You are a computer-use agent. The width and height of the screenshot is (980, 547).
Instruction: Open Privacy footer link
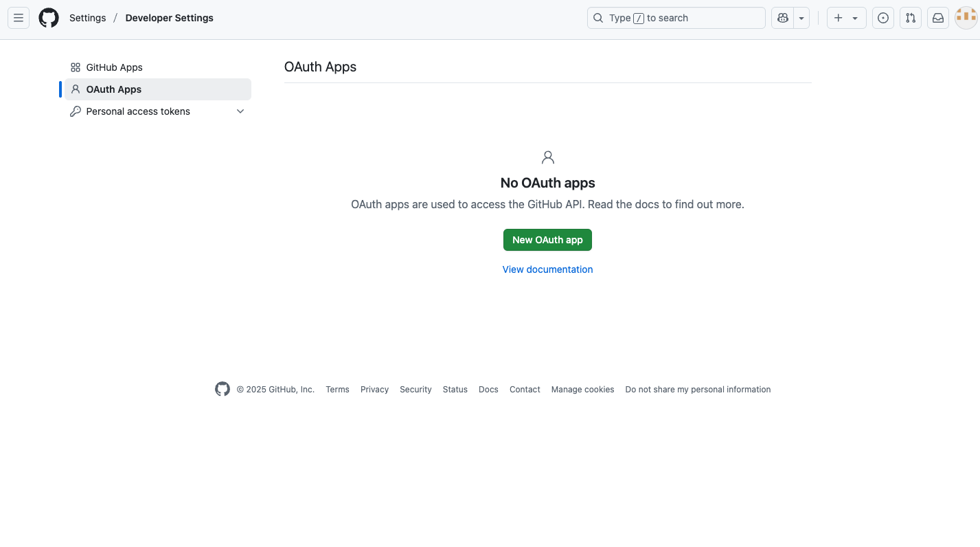point(374,390)
